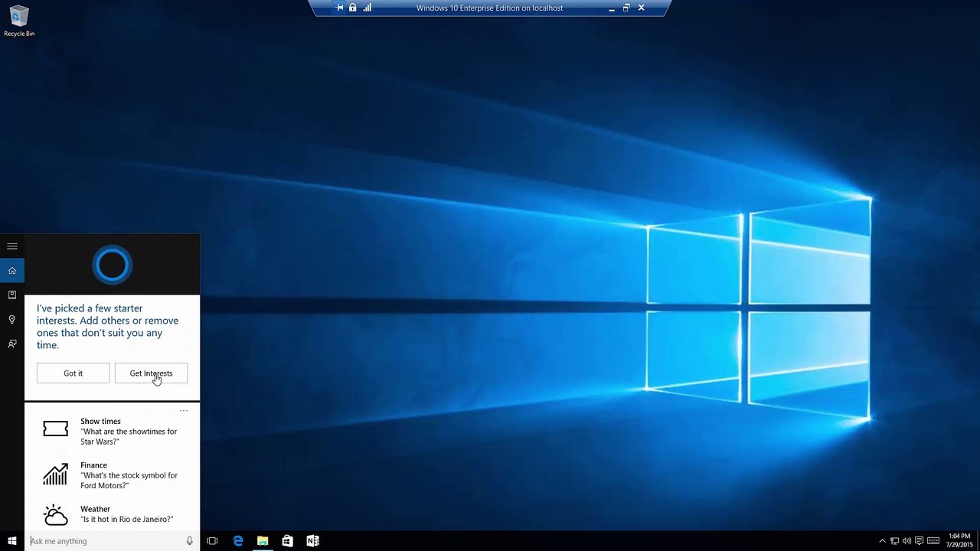The height and width of the screenshot is (551, 980).
Task: Click the Windows 10 Enterprise Edition on localhost title
Action: click(490, 8)
